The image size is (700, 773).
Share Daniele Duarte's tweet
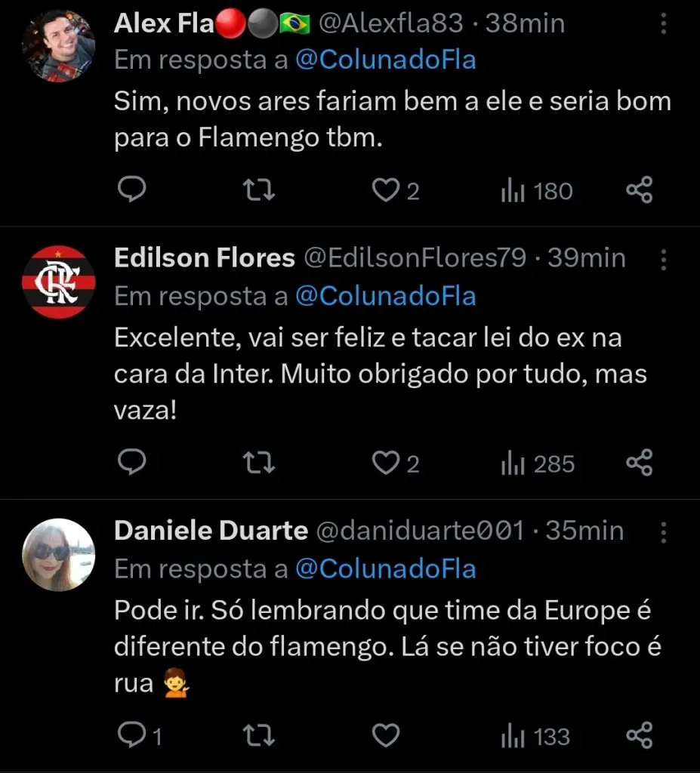pos(640,736)
